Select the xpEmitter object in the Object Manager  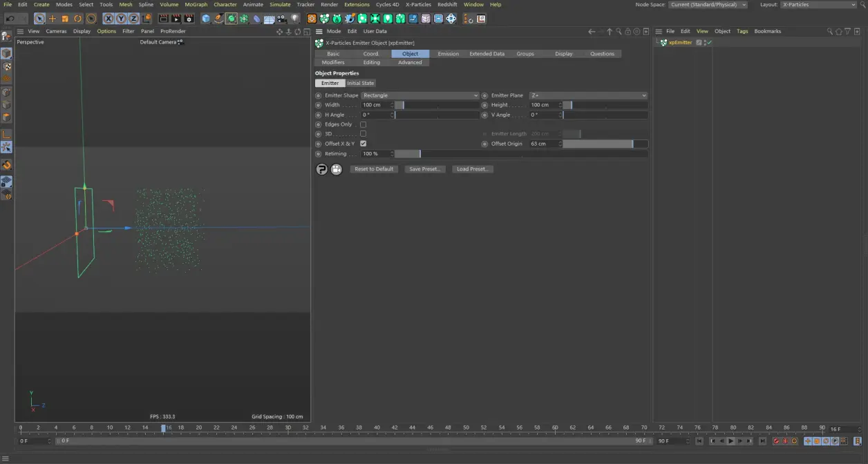coord(679,42)
